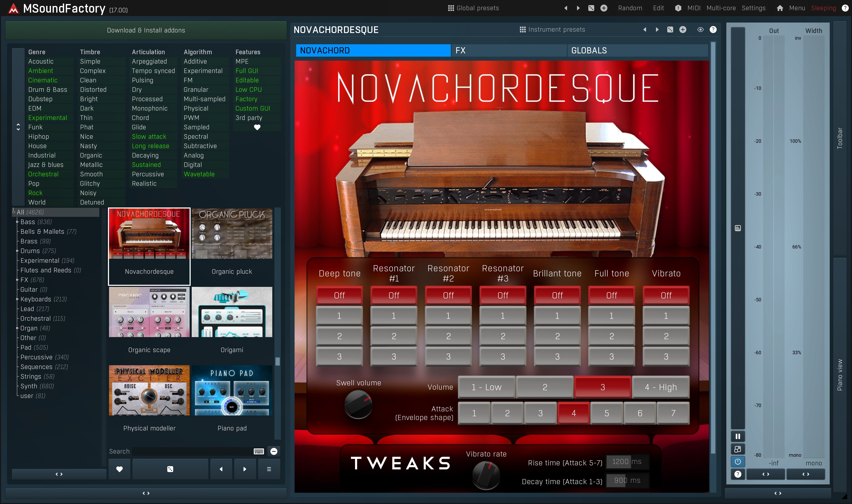Click the eye icon in the instrument header
This screenshot has height=504, width=852.
tap(700, 30)
